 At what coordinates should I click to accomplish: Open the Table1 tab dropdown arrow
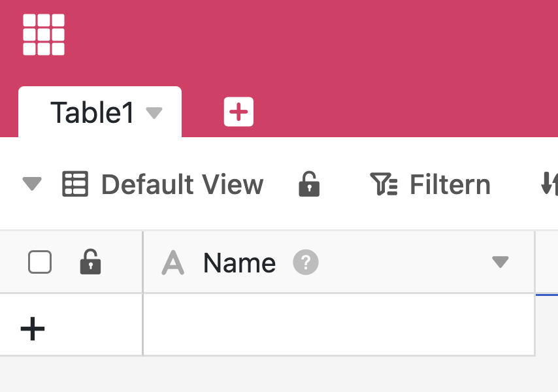(154, 113)
